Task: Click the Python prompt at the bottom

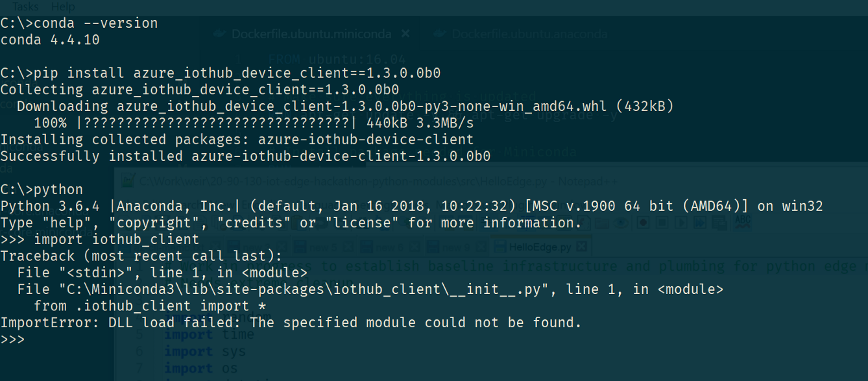Action: pyautogui.click(x=12, y=339)
